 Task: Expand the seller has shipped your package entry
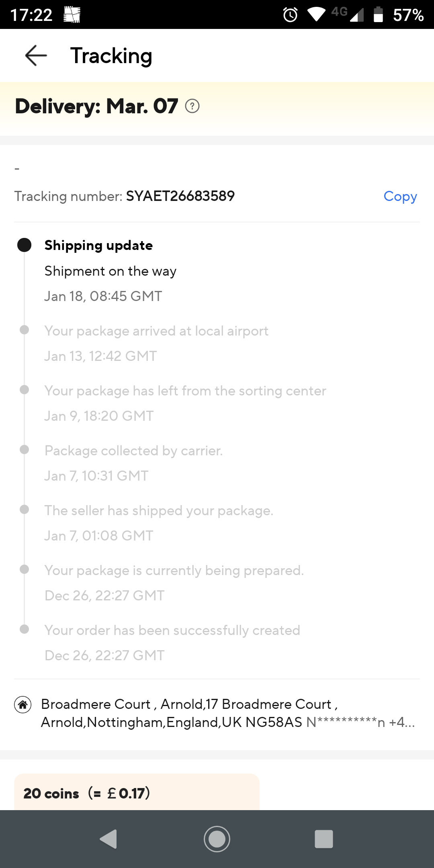click(x=159, y=510)
